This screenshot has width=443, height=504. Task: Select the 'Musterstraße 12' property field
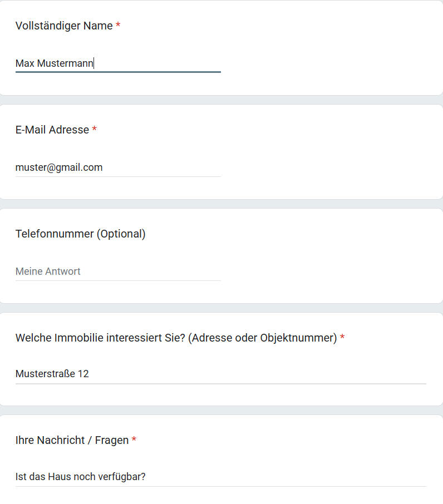(x=220, y=374)
